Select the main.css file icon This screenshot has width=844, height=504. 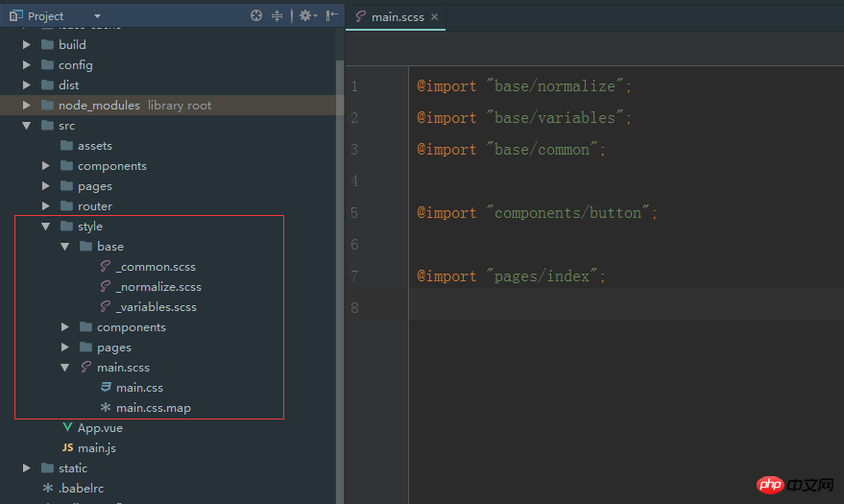[x=106, y=388]
